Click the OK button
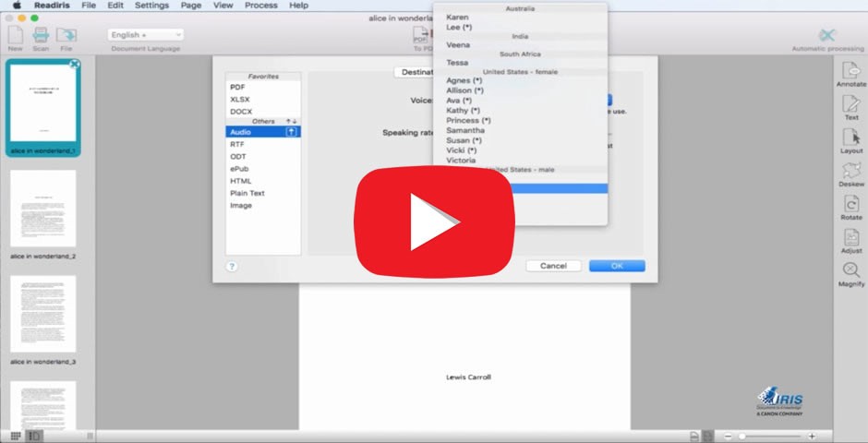 pos(617,266)
